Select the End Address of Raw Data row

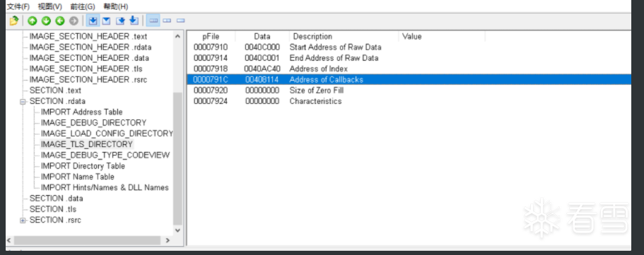tap(409, 58)
